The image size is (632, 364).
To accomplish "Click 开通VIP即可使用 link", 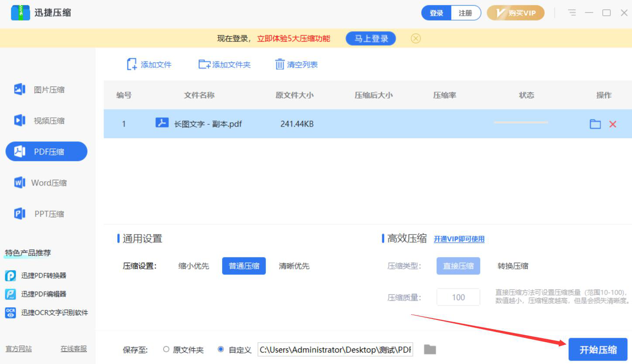I will (x=459, y=239).
